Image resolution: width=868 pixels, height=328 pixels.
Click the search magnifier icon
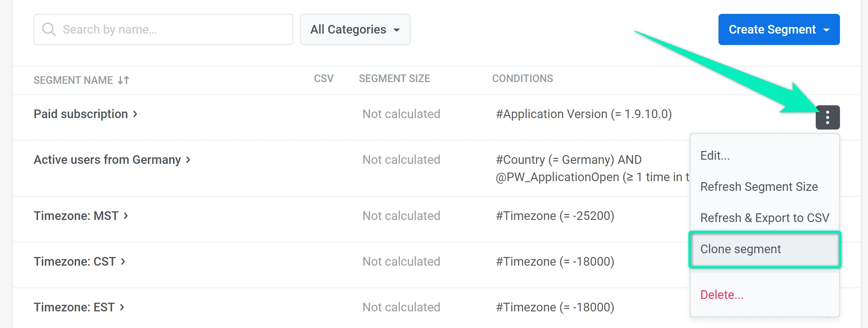(49, 29)
